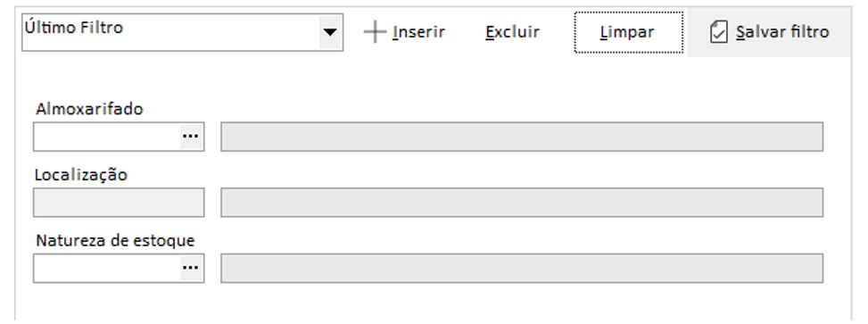Focus the Almoxarifado code input field
The width and height of the screenshot is (868, 324).
[107, 137]
